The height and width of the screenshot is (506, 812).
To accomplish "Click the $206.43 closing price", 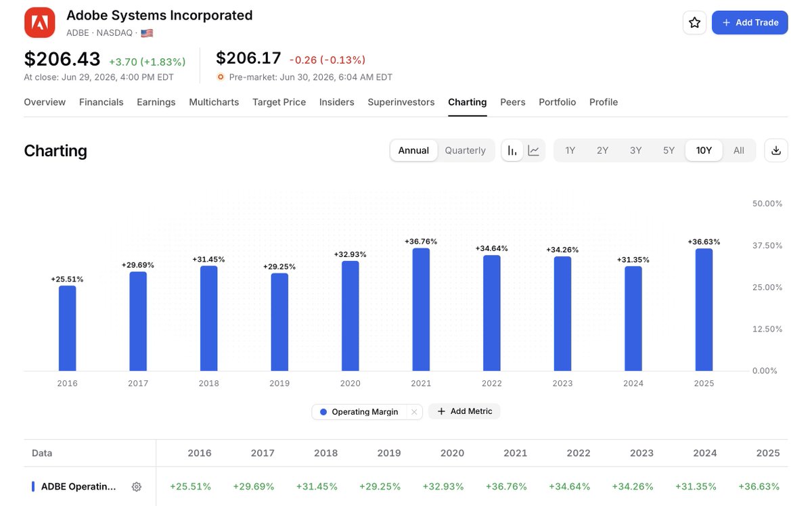I will (x=62, y=59).
